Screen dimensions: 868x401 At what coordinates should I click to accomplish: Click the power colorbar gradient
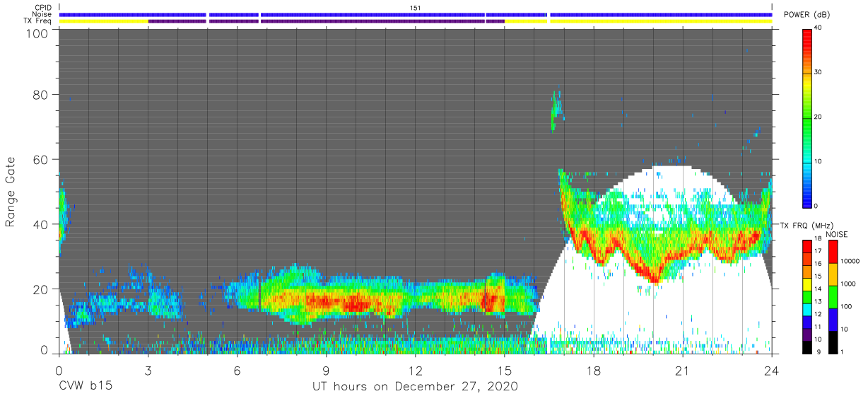[807, 117]
